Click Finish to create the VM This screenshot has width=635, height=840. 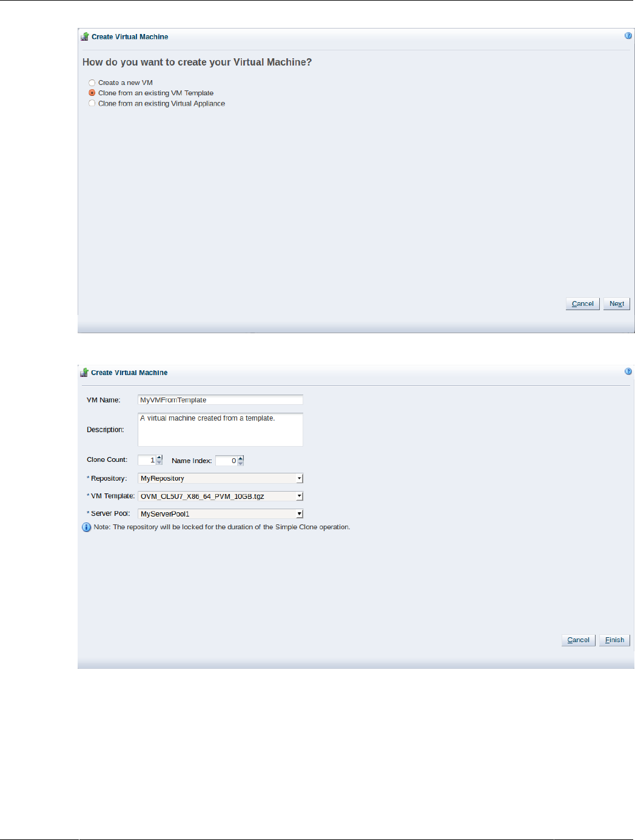click(614, 640)
